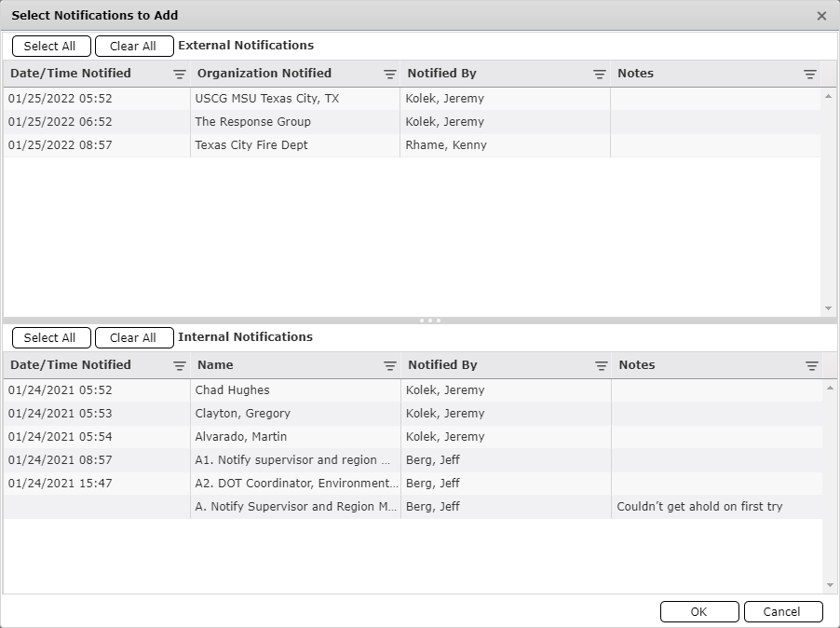The height and width of the screenshot is (628, 840).
Task: Select the USCG MSU Texas City row
Action: [279, 98]
